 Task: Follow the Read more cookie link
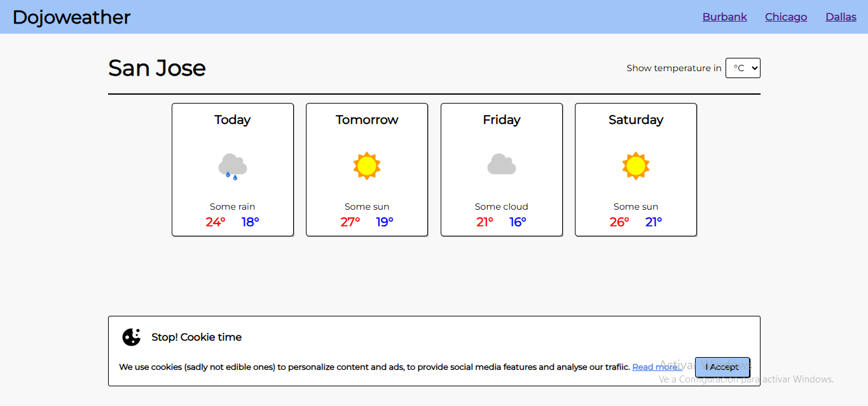655,367
